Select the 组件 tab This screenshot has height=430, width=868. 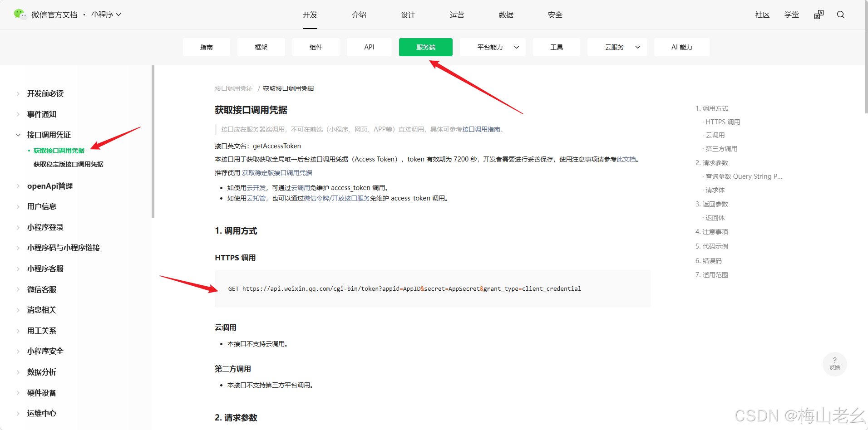point(316,47)
